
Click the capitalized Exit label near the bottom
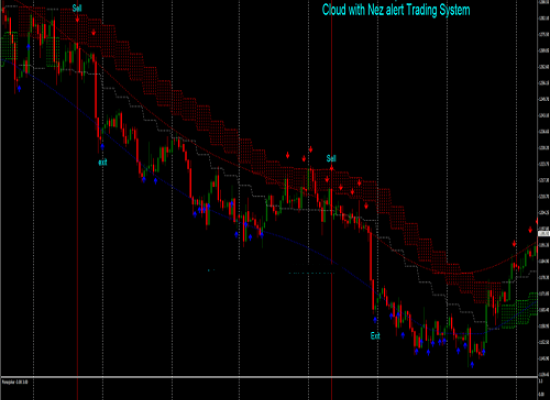(375, 336)
